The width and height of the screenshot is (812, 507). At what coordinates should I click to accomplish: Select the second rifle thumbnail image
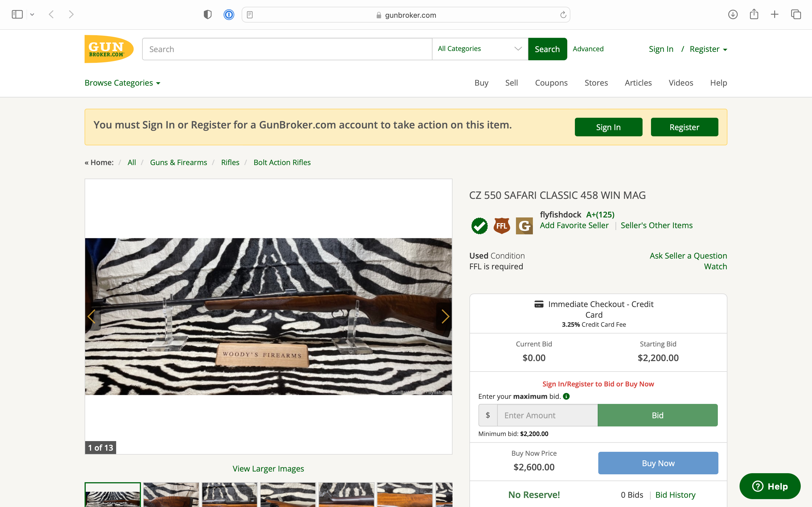(x=171, y=495)
